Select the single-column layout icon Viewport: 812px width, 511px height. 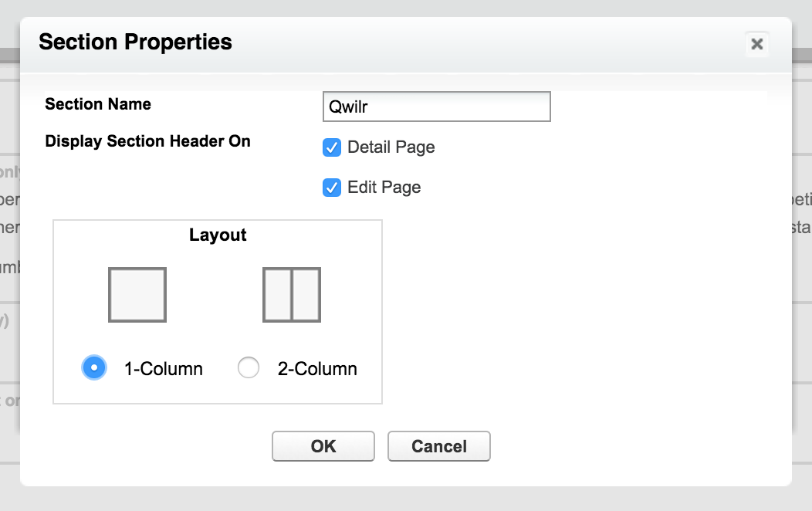point(137,295)
